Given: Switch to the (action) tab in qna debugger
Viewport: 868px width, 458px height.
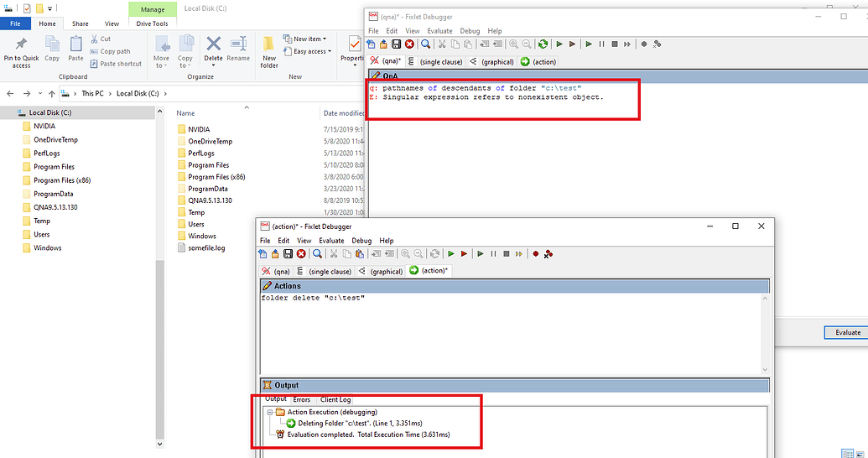Looking at the screenshot, I should tap(538, 61).
